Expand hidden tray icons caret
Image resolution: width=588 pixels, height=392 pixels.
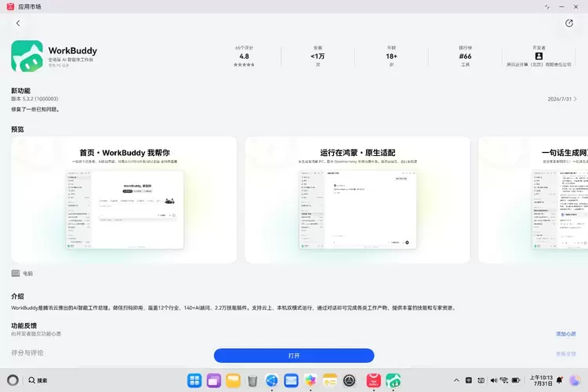coord(456,380)
